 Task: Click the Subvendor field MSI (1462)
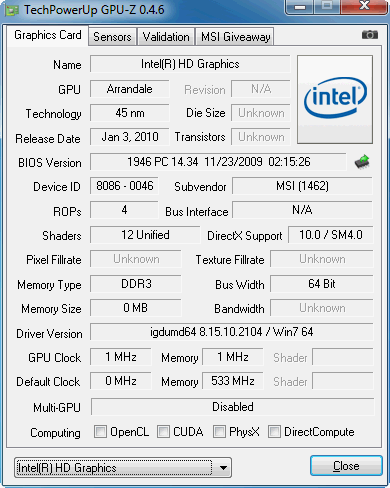point(302,186)
